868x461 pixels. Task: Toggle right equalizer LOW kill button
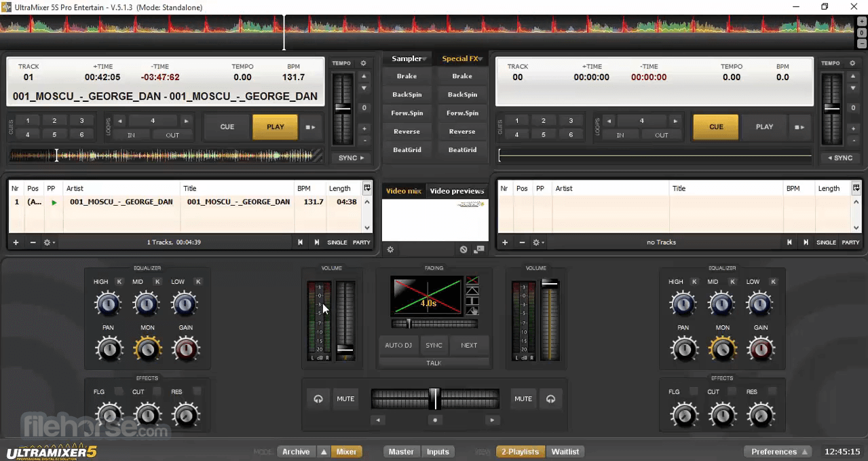tap(773, 282)
